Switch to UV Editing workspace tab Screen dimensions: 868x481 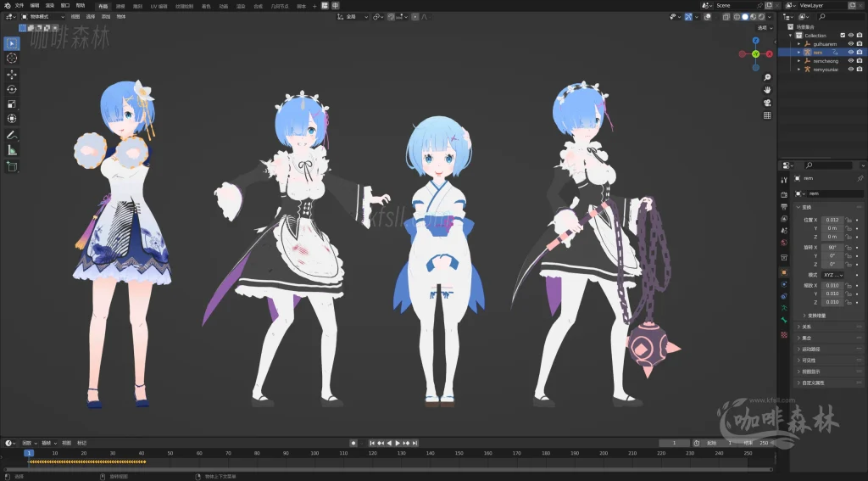(x=159, y=6)
